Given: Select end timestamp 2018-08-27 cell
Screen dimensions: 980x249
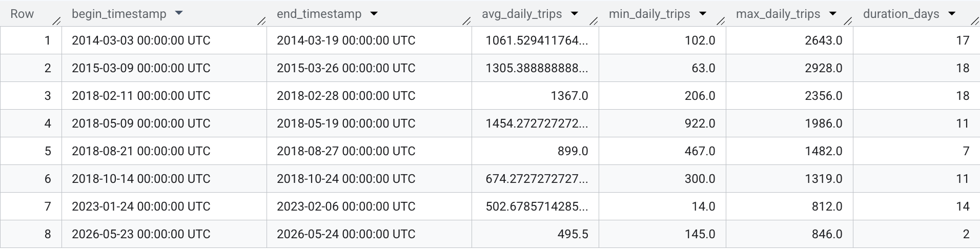Looking at the screenshot, I should pyautogui.click(x=369, y=151).
